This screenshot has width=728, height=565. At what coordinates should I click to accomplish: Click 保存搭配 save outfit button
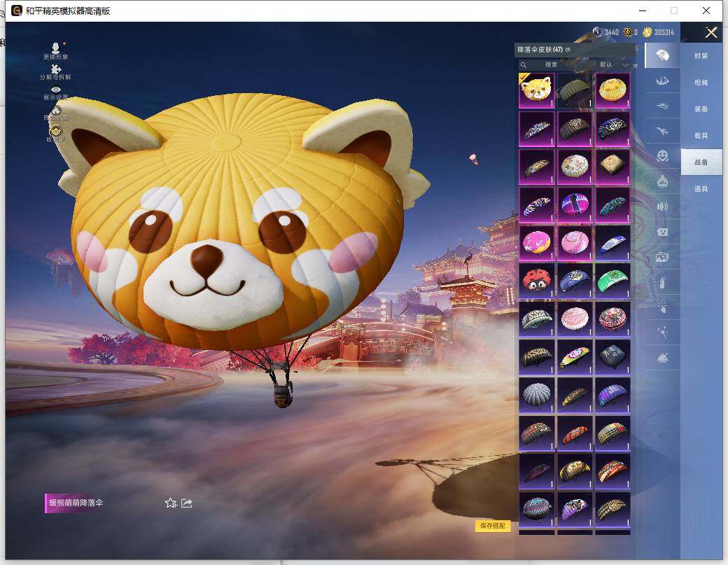[493, 526]
